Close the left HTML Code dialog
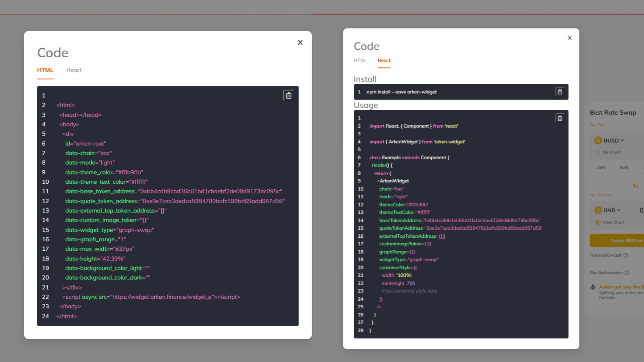The height and width of the screenshot is (362, 644). [x=300, y=42]
